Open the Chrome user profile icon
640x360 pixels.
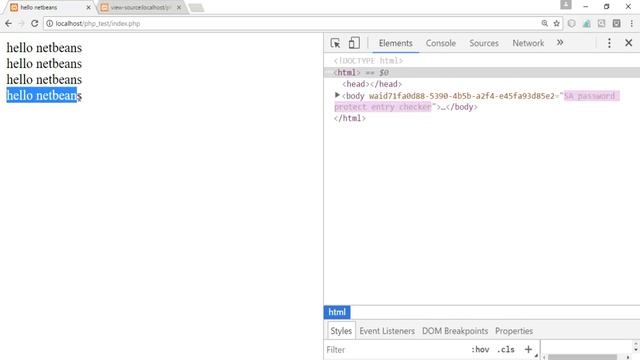point(566,5)
